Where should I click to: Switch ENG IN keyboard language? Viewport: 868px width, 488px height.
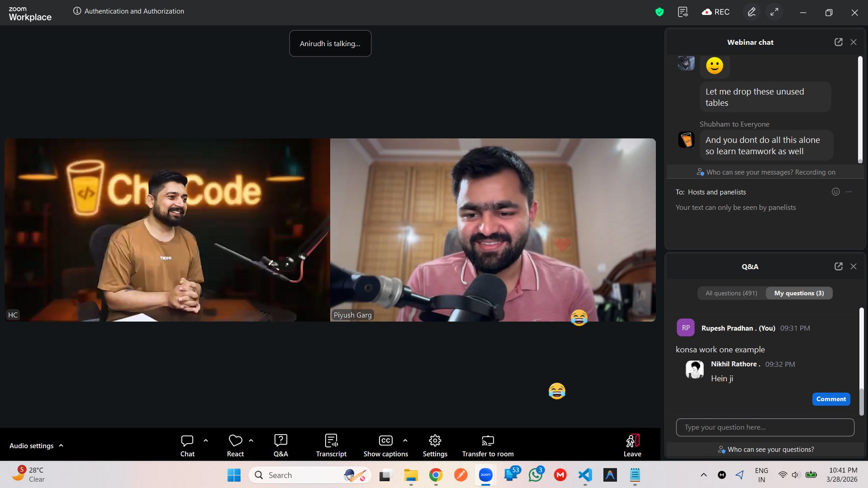tap(762, 475)
